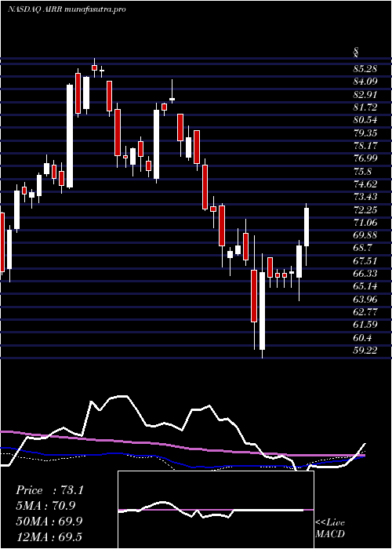This screenshot has height=549, width=392.
Task: Click the 81.72 price axis label
Action: pyautogui.click(x=365, y=107)
